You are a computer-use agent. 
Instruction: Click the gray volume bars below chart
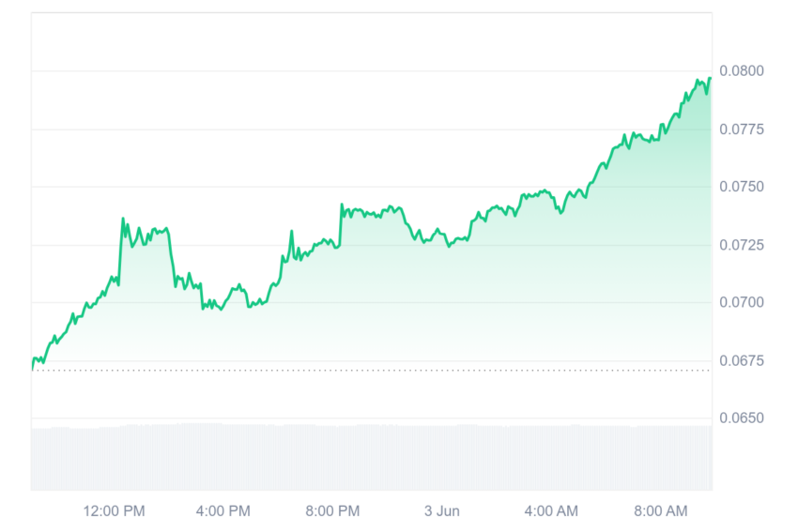point(372,457)
